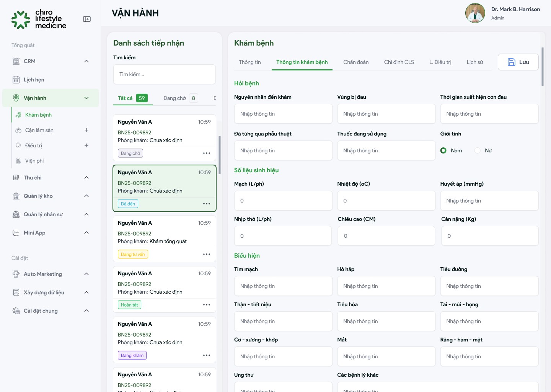Click the Viện phí icon
The width and height of the screenshot is (551, 392).
(18, 161)
